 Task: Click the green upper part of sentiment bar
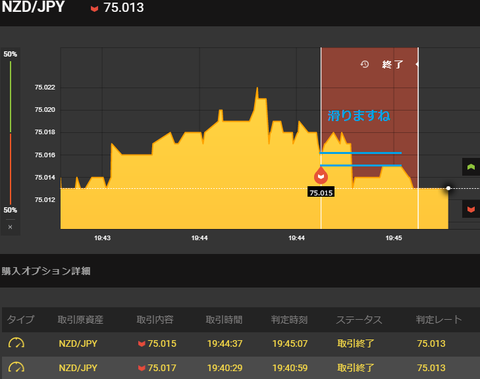(x=10, y=97)
